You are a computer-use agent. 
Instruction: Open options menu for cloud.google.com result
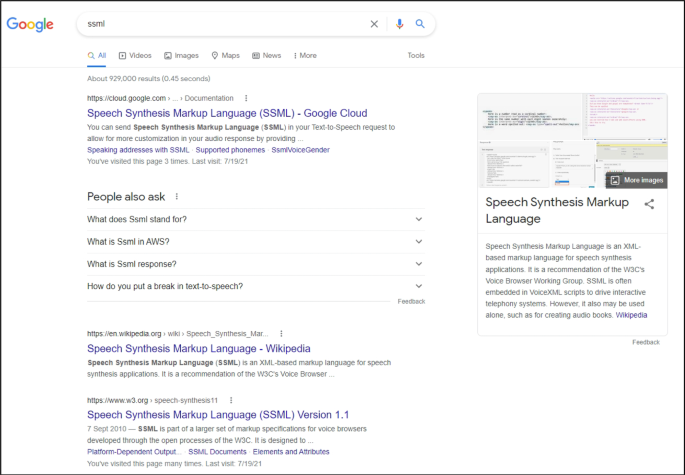coord(246,98)
